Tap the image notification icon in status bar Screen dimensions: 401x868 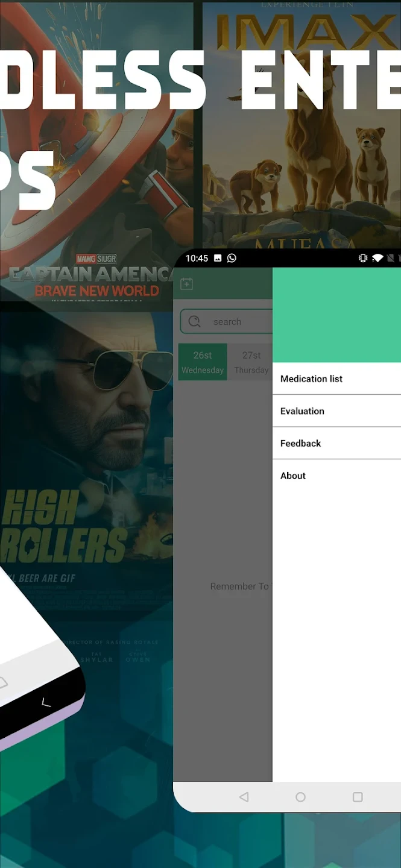(x=218, y=258)
